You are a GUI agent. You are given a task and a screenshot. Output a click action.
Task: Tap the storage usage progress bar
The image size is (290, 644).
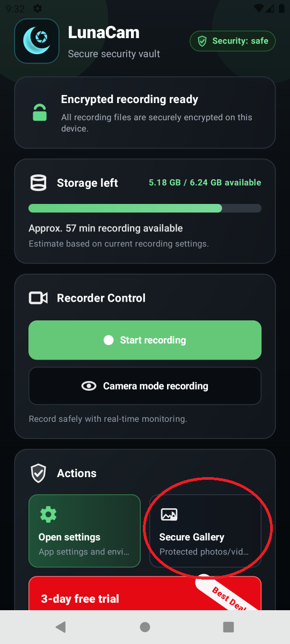[145, 208]
